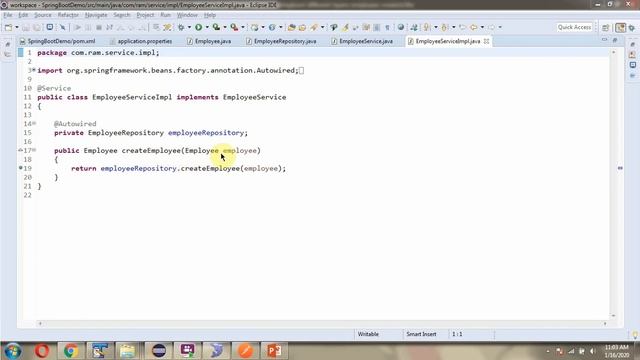Open the Windows Start button
This screenshot has height=360, width=640.
pyautogui.click(x=13, y=351)
